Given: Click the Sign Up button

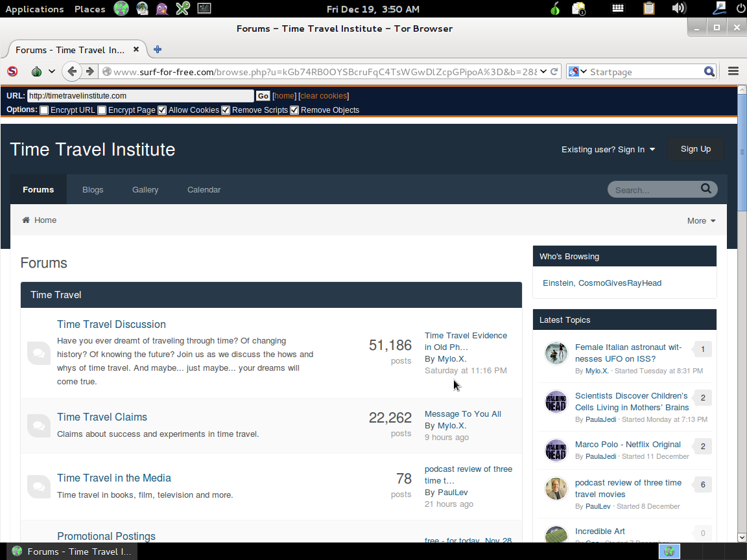Looking at the screenshot, I should pos(696,149).
